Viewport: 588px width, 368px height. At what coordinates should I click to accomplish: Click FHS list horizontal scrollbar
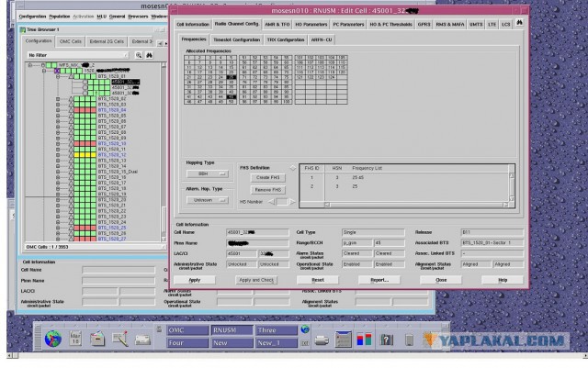click(x=416, y=205)
